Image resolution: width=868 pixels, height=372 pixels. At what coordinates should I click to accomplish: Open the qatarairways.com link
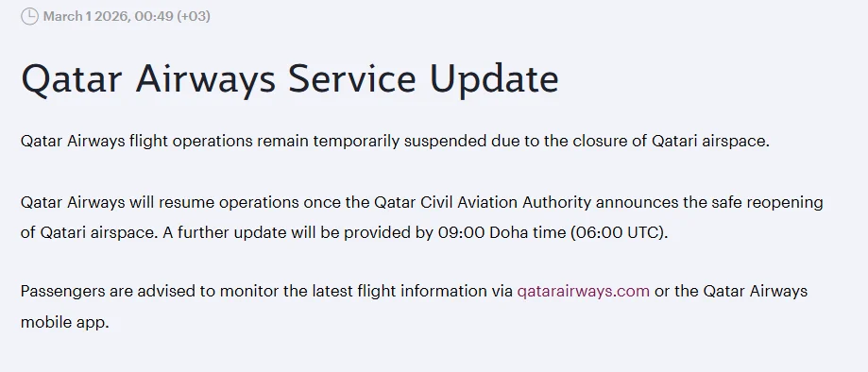pyautogui.click(x=583, y=291)
